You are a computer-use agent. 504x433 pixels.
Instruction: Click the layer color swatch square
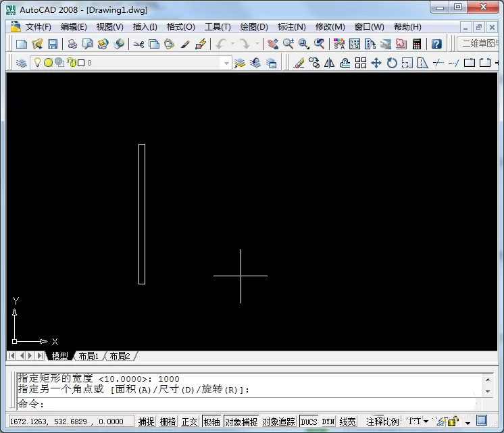[x=81, y=63]
